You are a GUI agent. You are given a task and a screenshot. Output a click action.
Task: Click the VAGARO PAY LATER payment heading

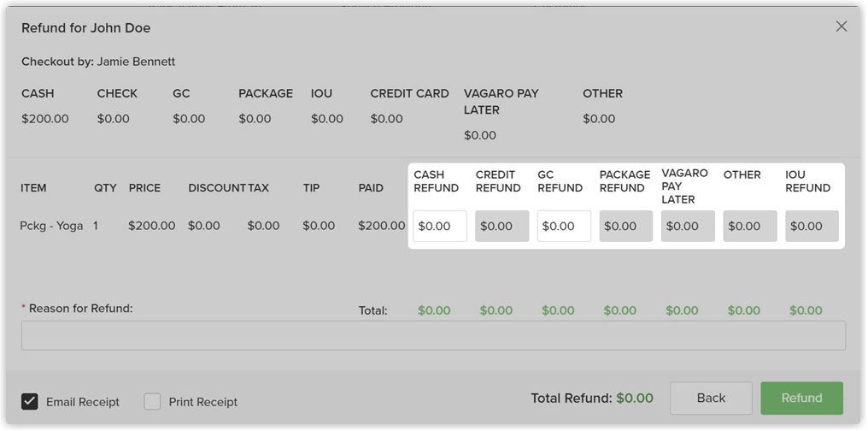(501, 102)
